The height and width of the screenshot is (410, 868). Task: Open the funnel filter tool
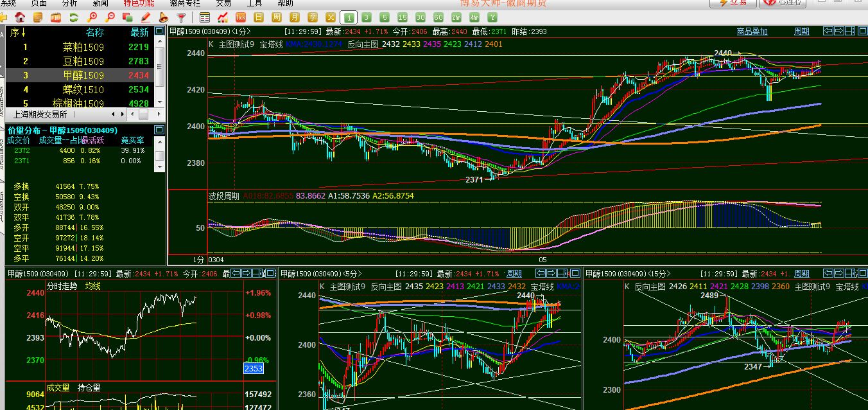182,17
